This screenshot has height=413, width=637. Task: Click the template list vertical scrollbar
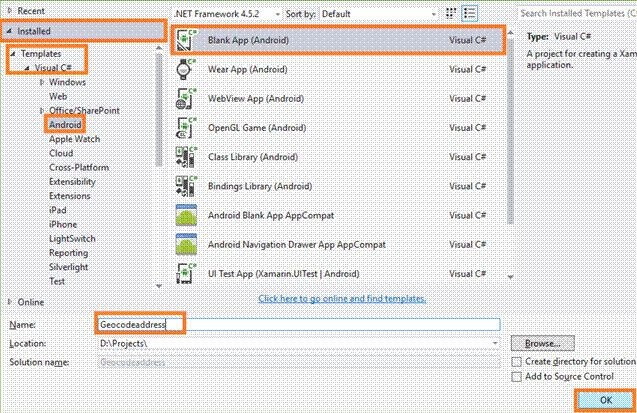tap(510, 131)
